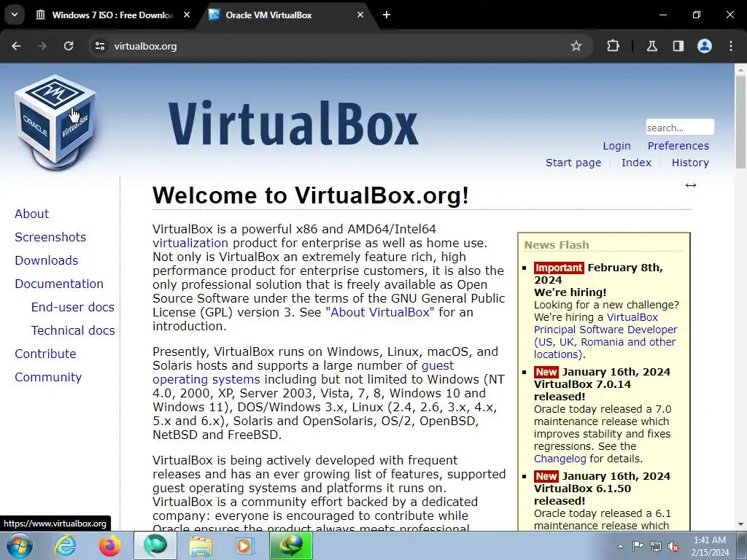Open the Chrome profile avatar
747x560 pixels.
click(705, 46)
